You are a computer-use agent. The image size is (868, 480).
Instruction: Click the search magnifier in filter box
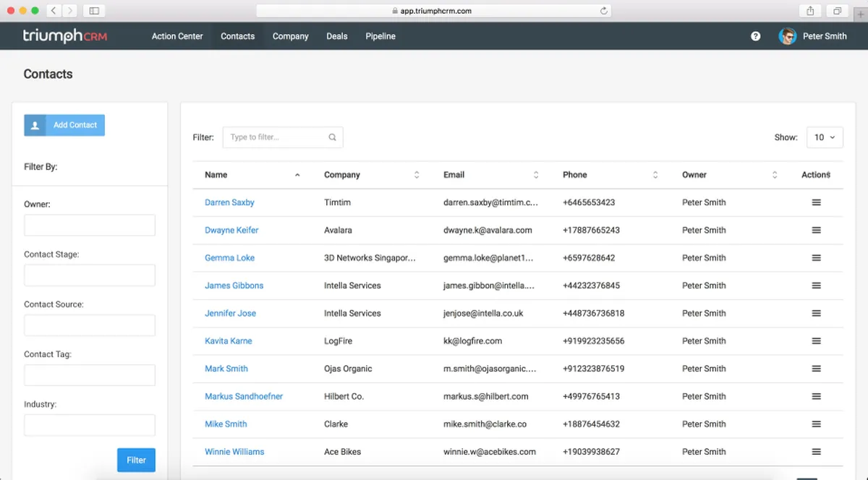click(x=332, y=137)
